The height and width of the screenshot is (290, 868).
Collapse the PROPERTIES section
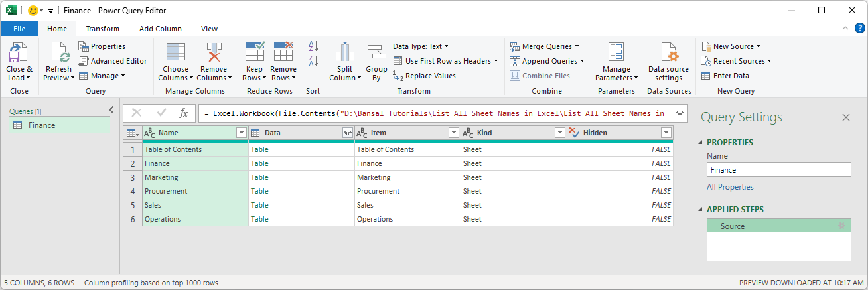point(701,143)
